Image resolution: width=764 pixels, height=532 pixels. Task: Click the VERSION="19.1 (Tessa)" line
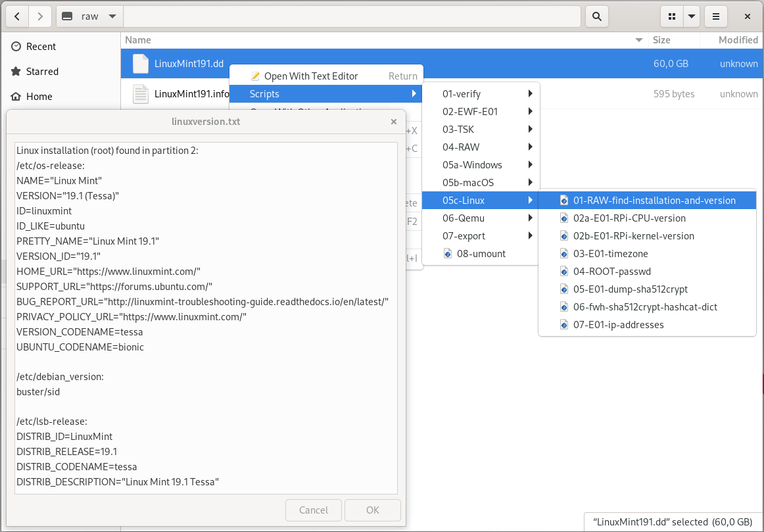(x=68, y=196)
